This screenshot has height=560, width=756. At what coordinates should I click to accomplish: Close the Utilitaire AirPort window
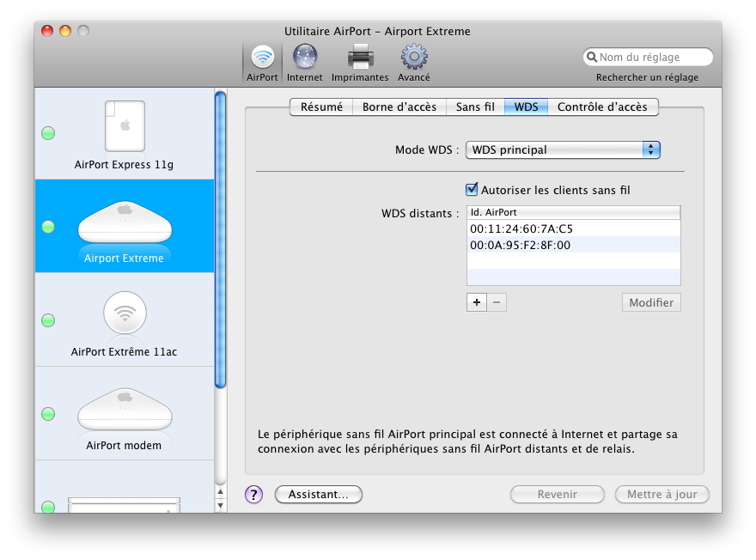pos(47,31)
